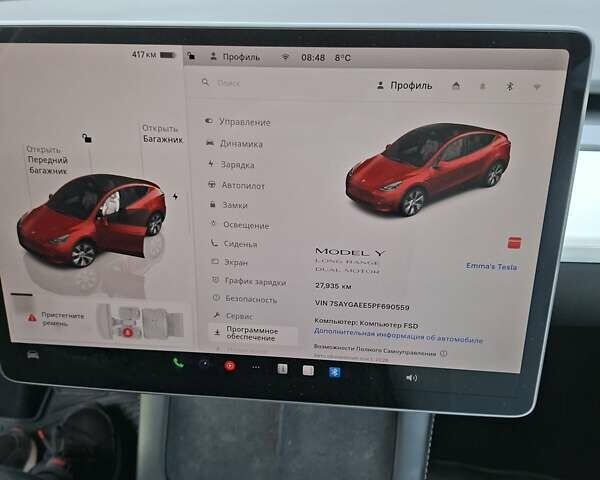Open the red media app in the dock
The image size is (600, 480).
click(230, 366)
